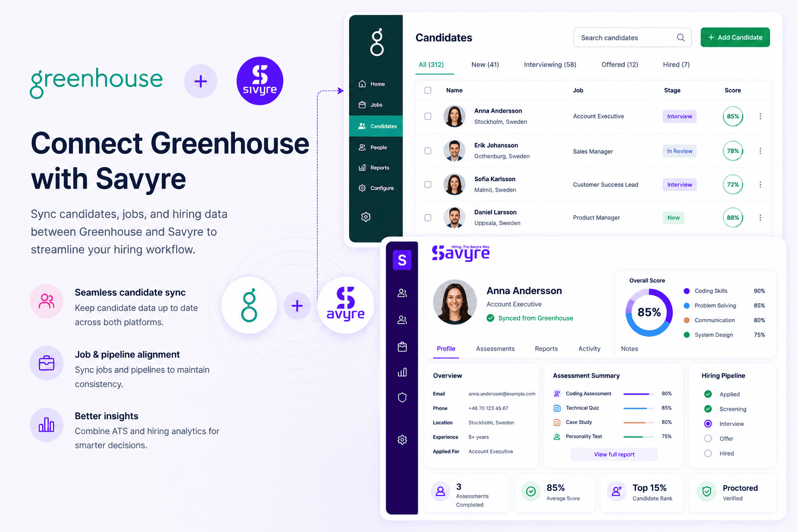Screen dimensions: 798x532
Task: Click the purple Coding Skills legend dot
Action: 687,291
